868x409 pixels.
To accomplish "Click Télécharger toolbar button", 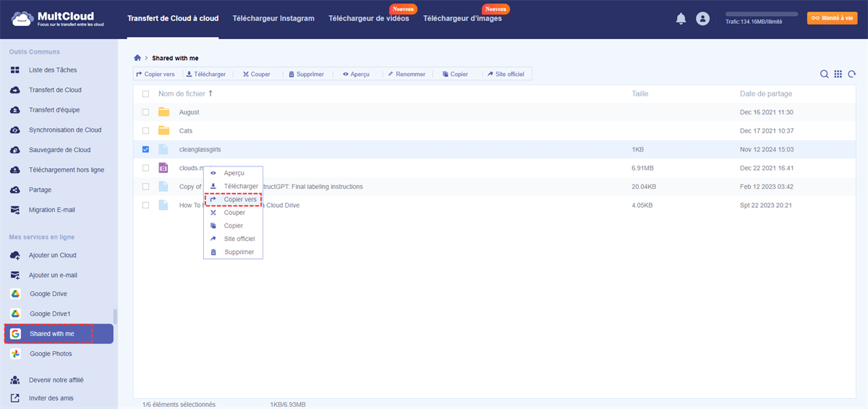I will (x=206, y=74).
